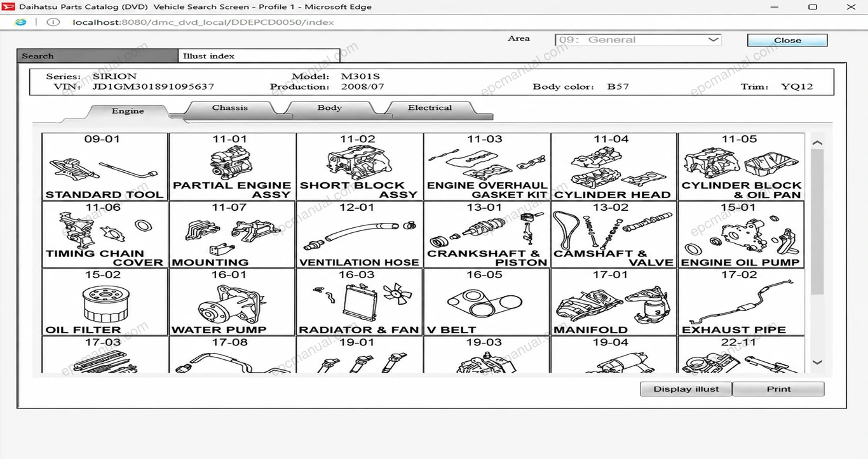Open the 22-11 illustration tile

coord(741,355)
